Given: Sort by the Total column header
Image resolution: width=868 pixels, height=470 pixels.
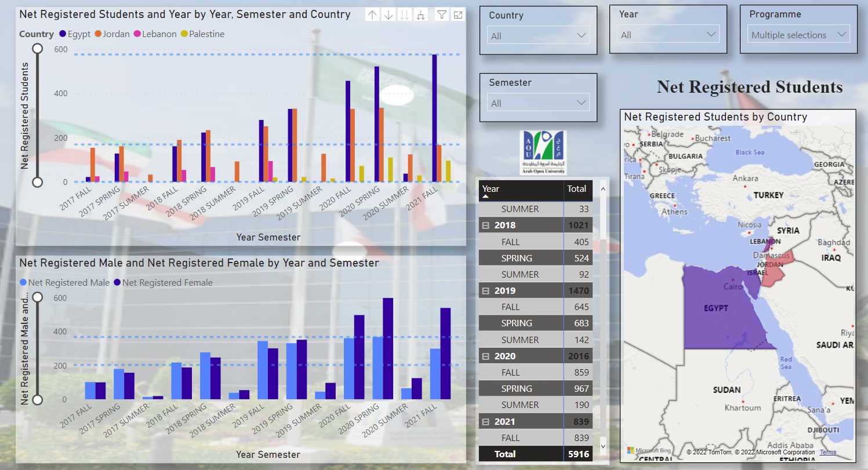Looking at the screenshot, I should click(x=576, y=189).
